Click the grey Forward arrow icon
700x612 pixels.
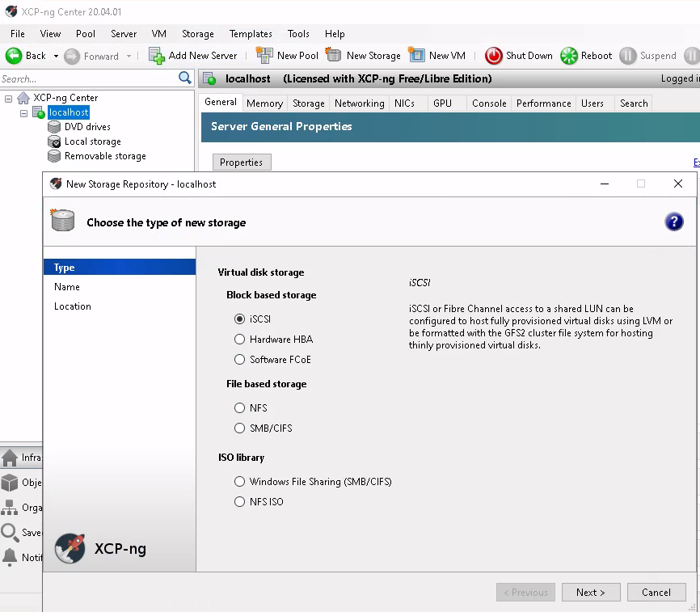coord(72,57)
